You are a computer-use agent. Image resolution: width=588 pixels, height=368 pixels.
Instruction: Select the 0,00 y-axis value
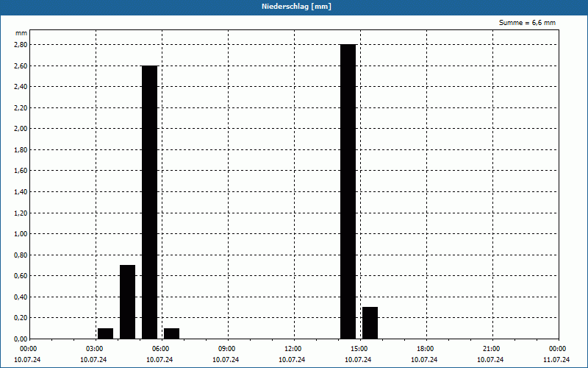tap(21, 339)
